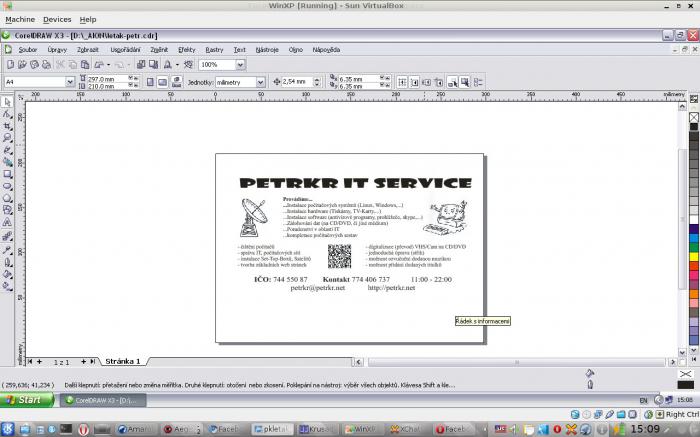Screen dimensions: 700x437
Task: Select the Shape edit tool
Action: (7, 114)
